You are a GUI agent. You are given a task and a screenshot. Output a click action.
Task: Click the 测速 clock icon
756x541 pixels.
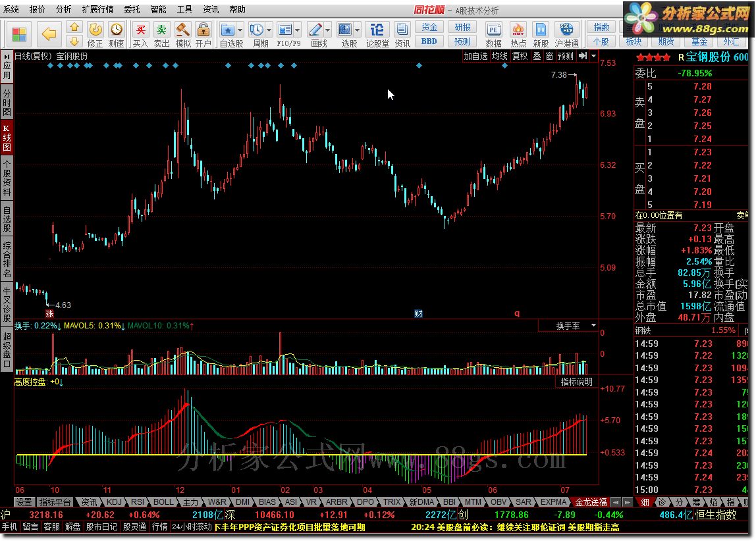coord(116,30)
